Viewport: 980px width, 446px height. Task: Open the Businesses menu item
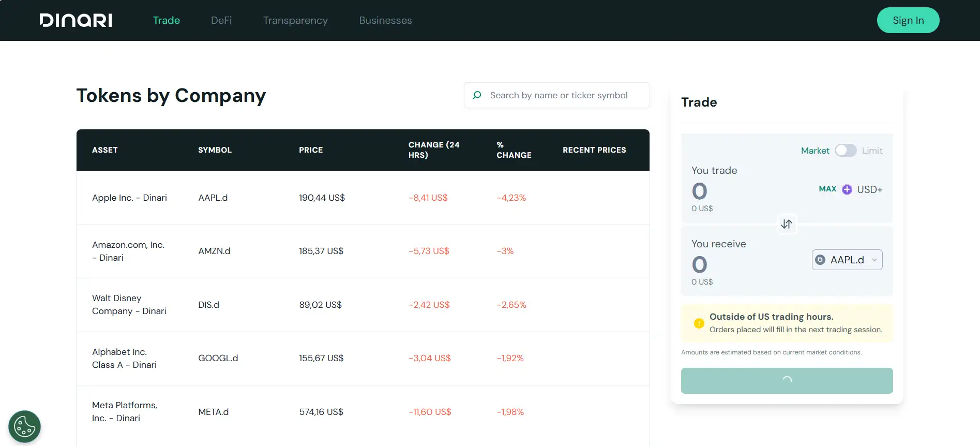click(385, 20)
